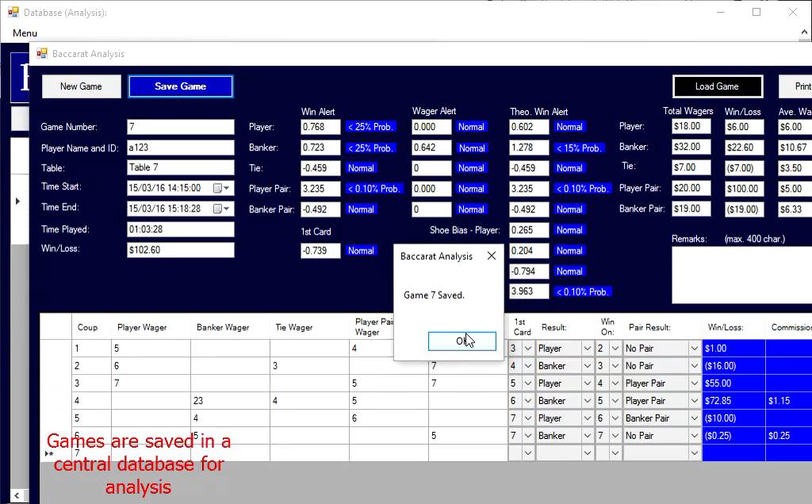This screenshot has width=812, height=504.
Task: Click Commission cell $1.15 in coup 4
Action: coord(788,401)
